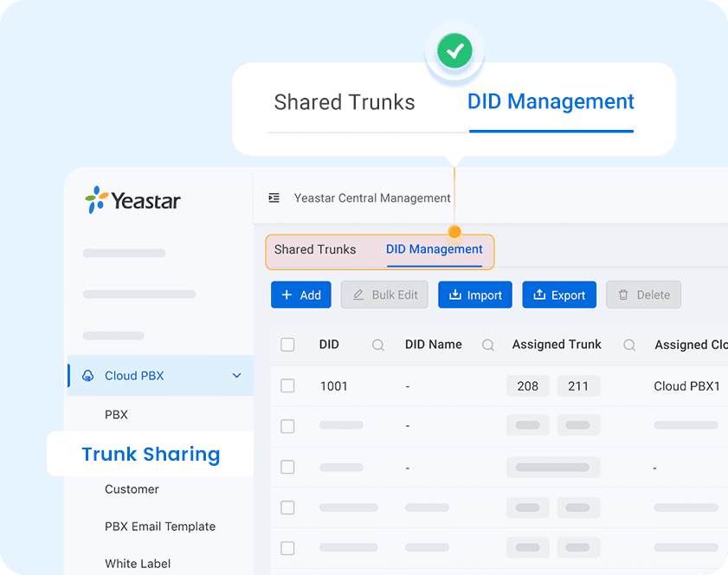
Task: Export the DID list
Action: (x=559, y=294)
